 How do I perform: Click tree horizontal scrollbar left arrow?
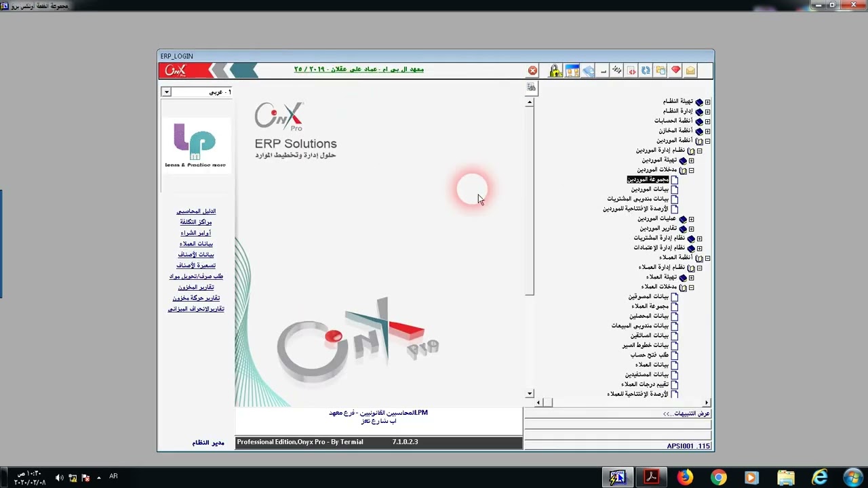tap(539, 403)
